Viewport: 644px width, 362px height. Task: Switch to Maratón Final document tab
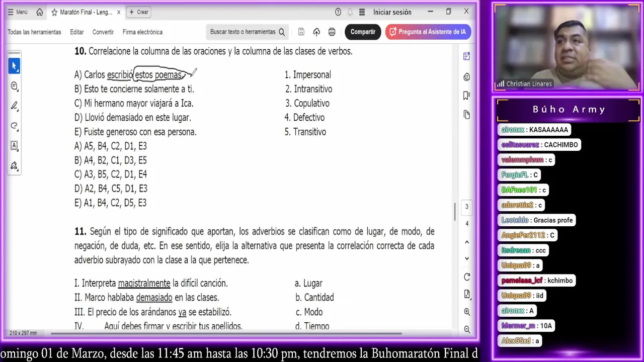(87, 12)
